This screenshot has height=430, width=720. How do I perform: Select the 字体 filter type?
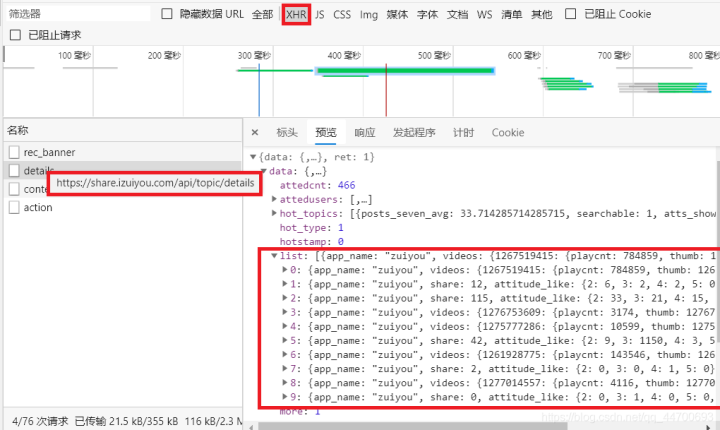[428, 14]
